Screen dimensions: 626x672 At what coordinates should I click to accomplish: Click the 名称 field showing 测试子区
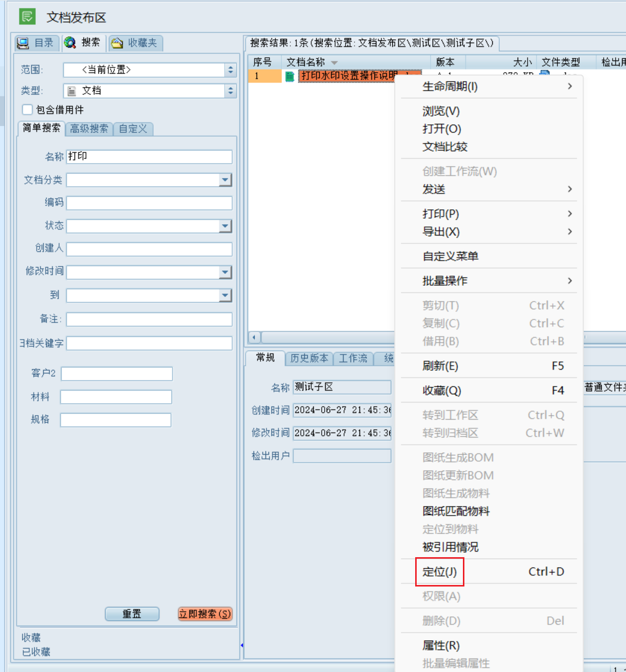coord(342,387)
